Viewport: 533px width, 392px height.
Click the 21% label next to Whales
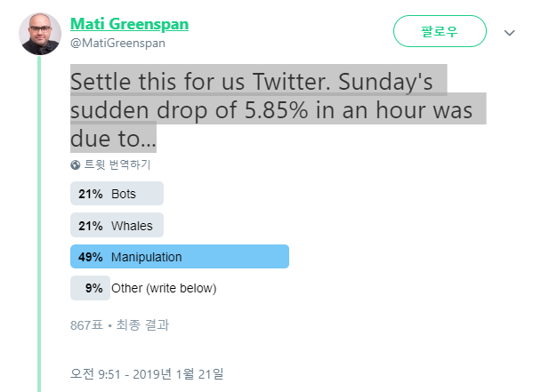90,226
